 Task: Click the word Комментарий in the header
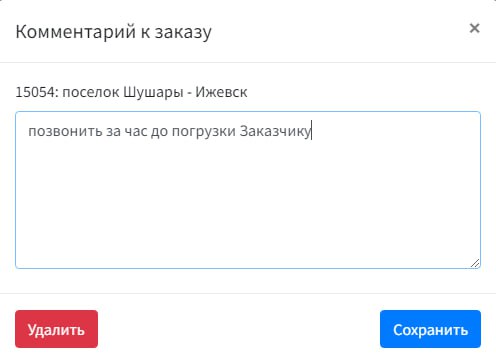(x=76, y=32)
